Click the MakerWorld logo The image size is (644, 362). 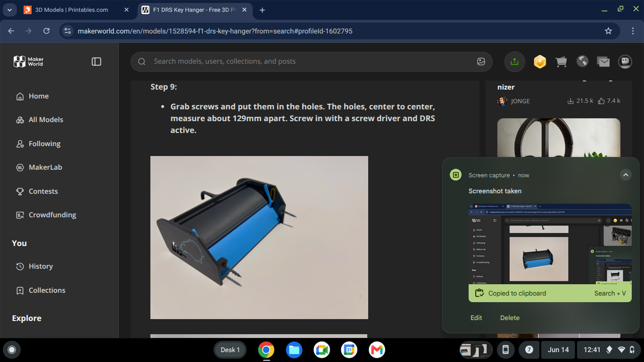28,61
